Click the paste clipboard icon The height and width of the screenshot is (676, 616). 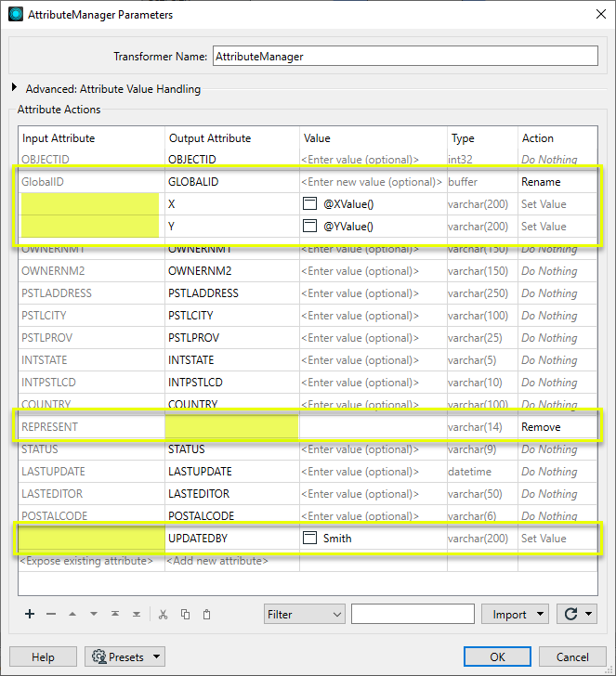tap(206, 614)
